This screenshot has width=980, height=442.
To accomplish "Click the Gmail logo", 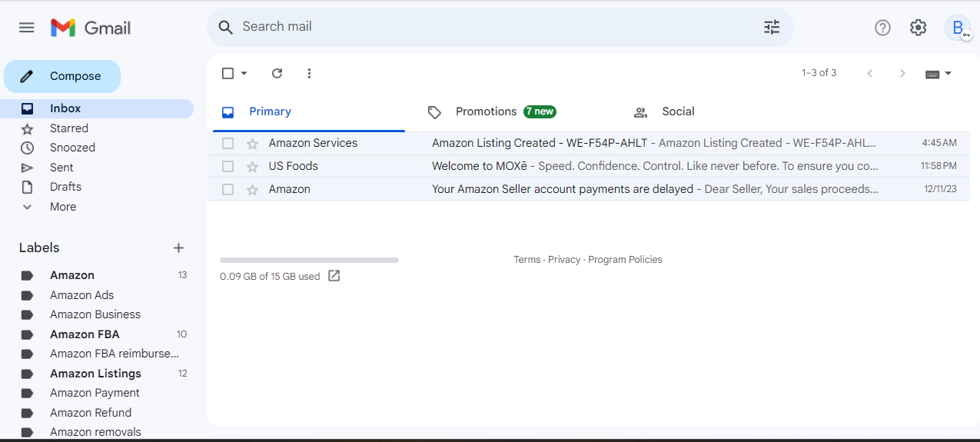I will click(x=91, y=28).
